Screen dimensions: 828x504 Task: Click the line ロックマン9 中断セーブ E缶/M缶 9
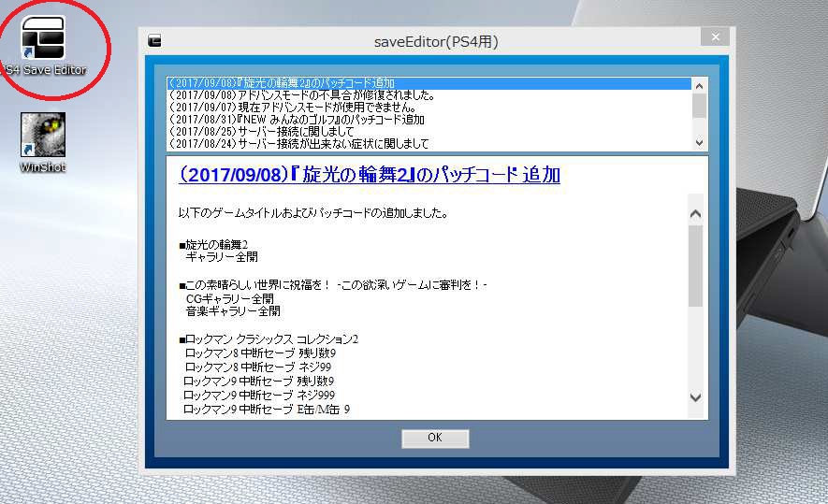tap(266, 409)
